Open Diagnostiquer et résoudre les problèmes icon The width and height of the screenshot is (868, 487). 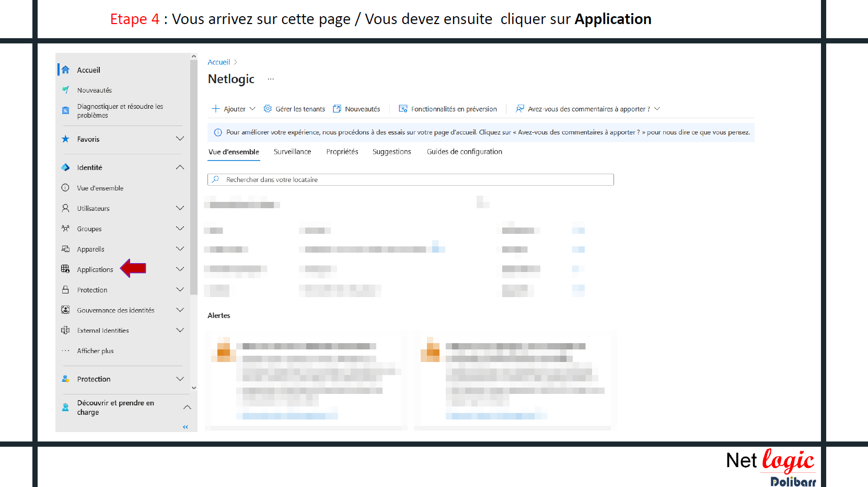65,110
